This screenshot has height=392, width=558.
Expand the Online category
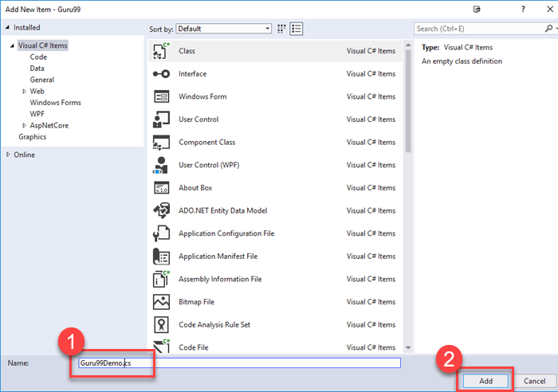tap(8, 155)
